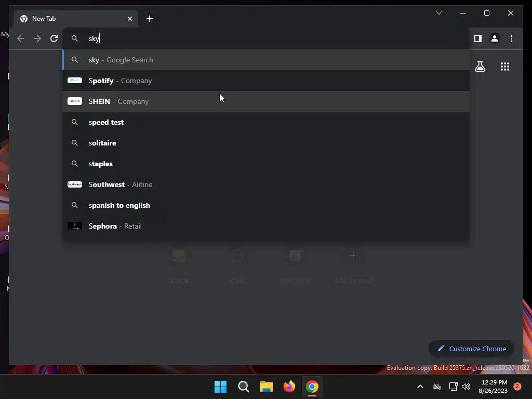This screenshot has height=399, width=532.
Task: Choose the Sephora - Retail suggestion
Action: click(x=267, y=226)
